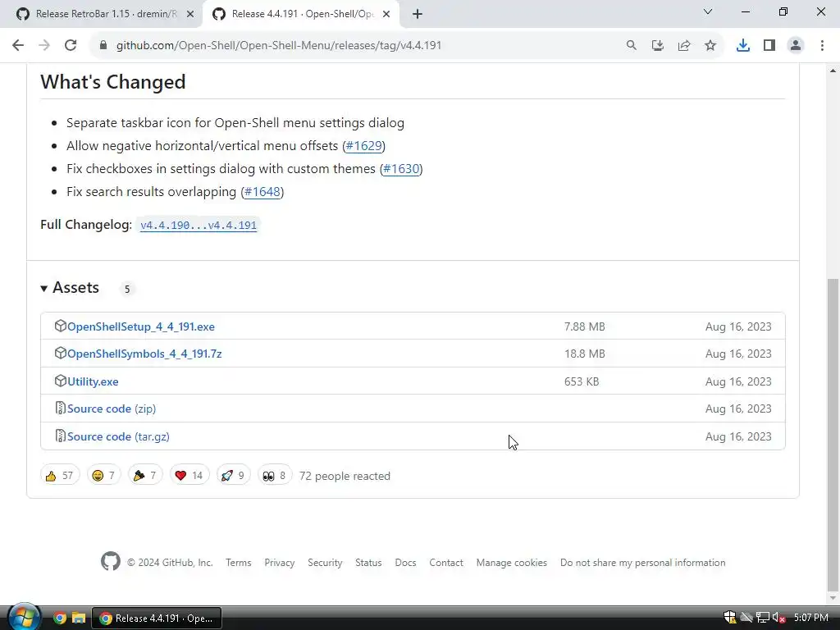Click the scrollbar down arrow

point(833,598)
